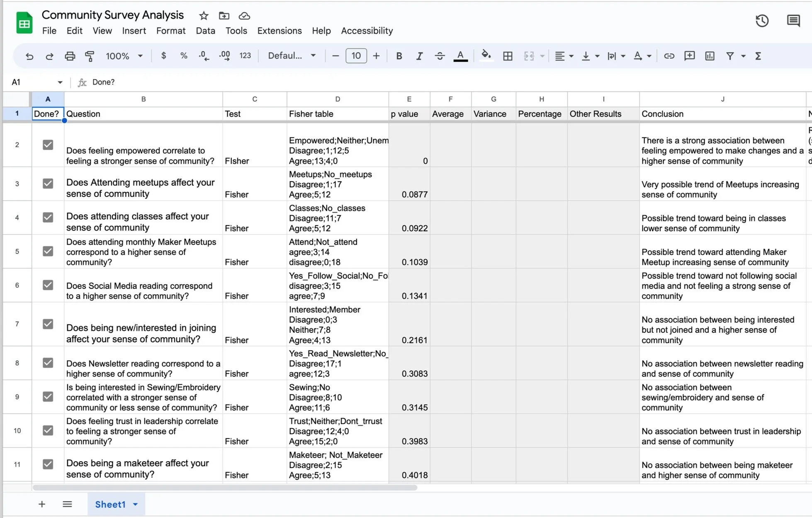The image size is (812, 518).
Task: Open the fill color picker
Action: click(486, 56)
